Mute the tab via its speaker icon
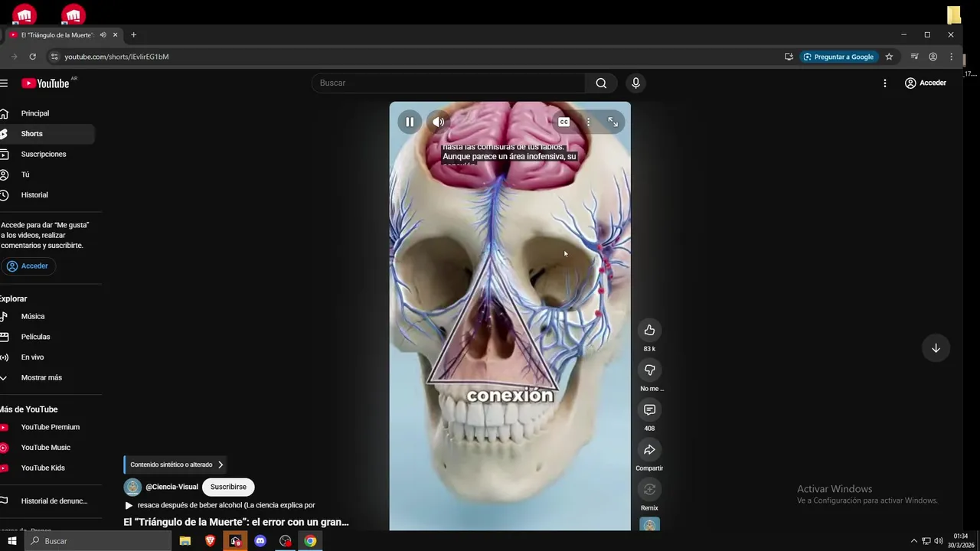The height and width of the screenshot is (551, 980). click(x=103, y=34)
